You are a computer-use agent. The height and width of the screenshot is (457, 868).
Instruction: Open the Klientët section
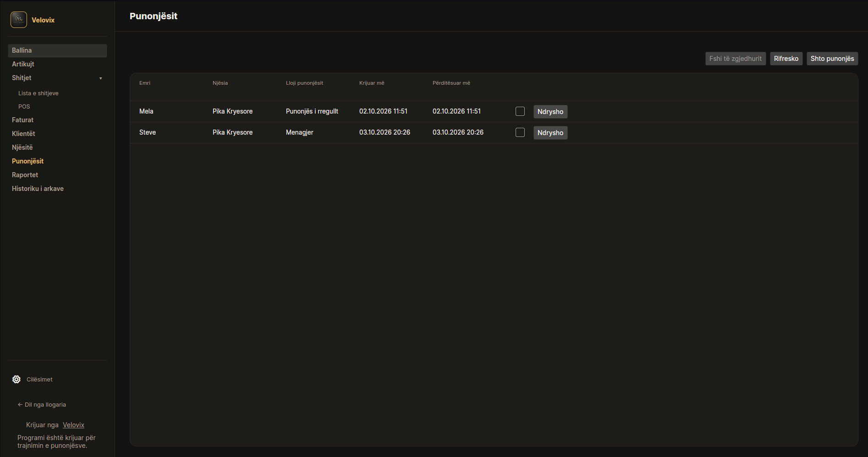pos(23,134)
